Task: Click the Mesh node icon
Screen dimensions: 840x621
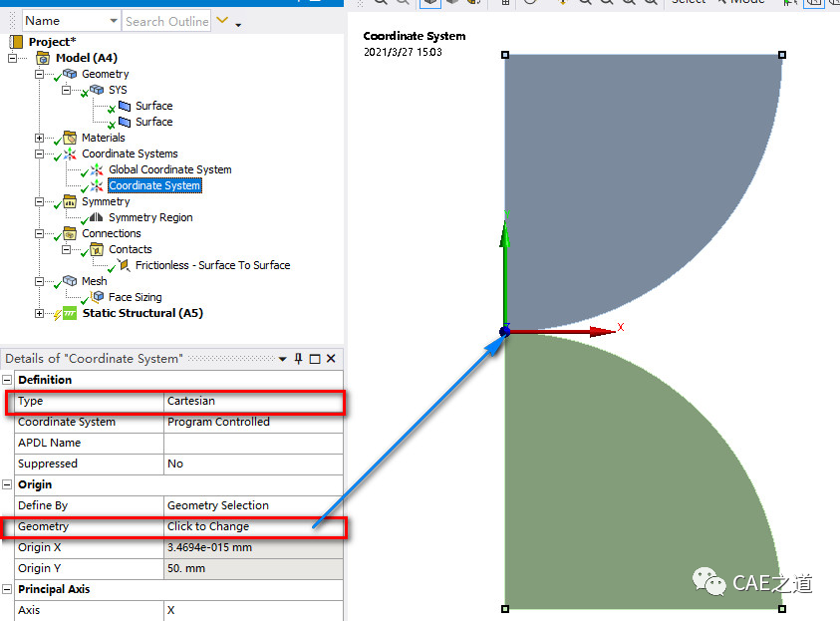Action: (x=70, y=281)
